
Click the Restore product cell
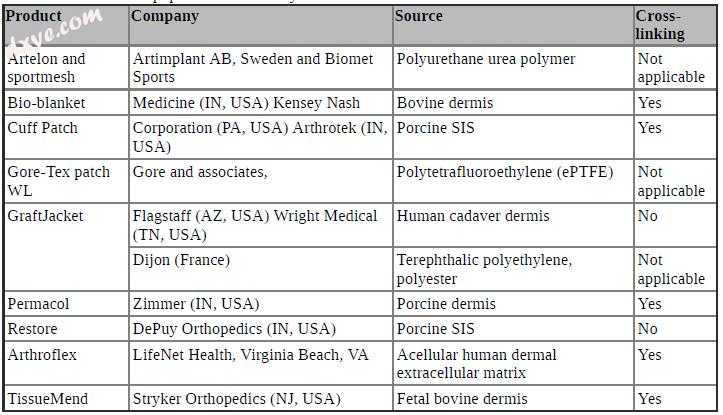[66, 328]
